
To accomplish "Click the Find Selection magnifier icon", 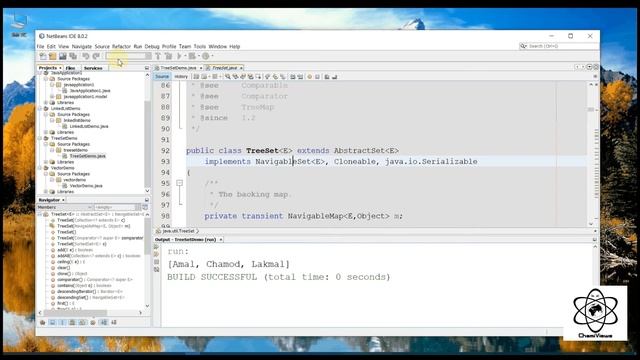I will click(x=228, y=77).
